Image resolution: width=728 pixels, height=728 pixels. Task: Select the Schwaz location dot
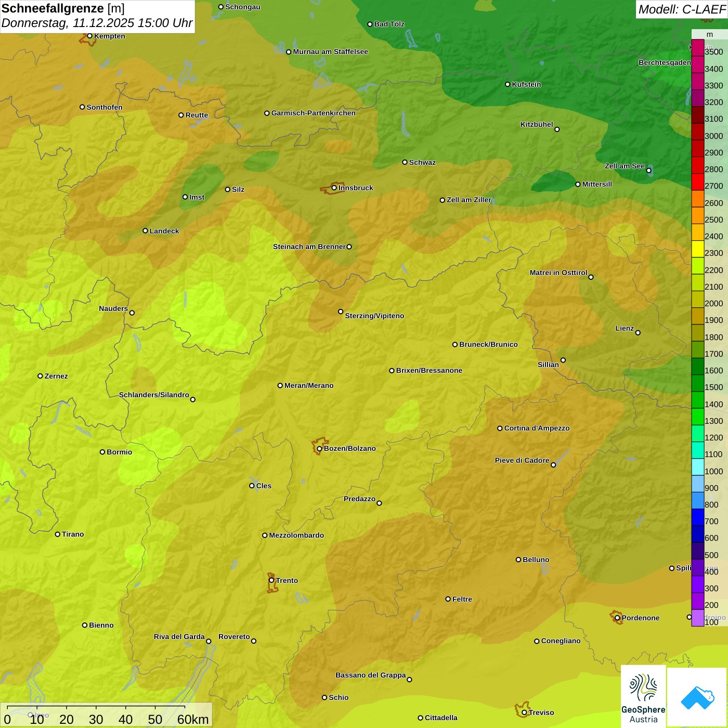[405, 162]
